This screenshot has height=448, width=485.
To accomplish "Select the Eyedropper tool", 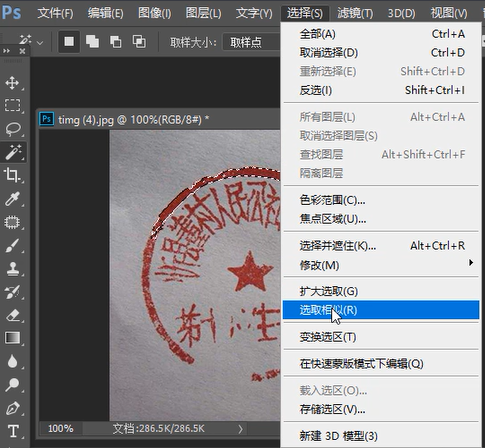I will tap(12, 199).
